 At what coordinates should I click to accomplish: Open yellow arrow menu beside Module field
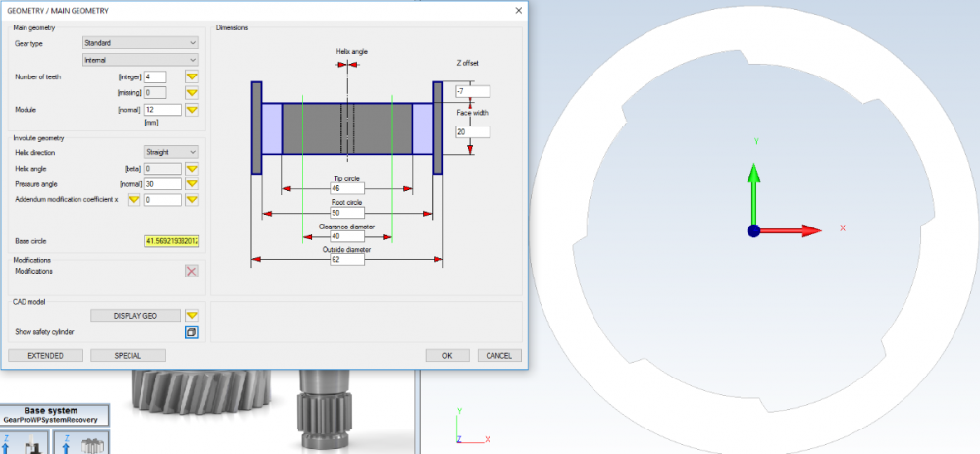pos(192,110)
